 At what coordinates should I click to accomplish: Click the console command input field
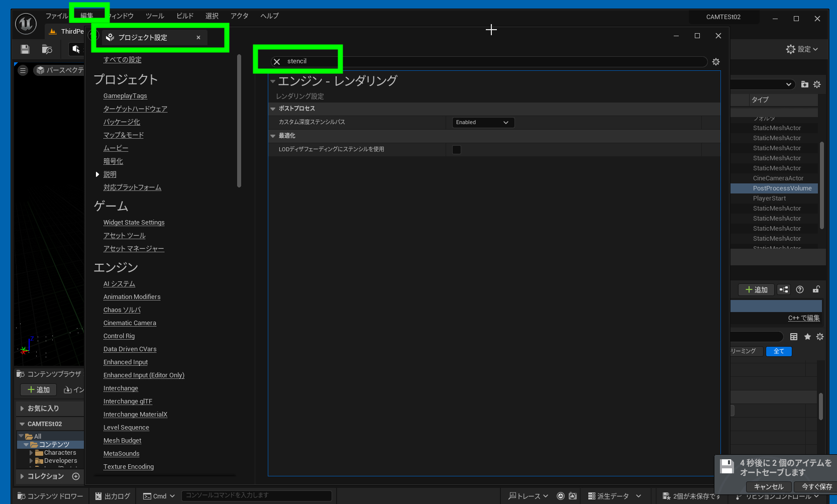coord(256,495)
